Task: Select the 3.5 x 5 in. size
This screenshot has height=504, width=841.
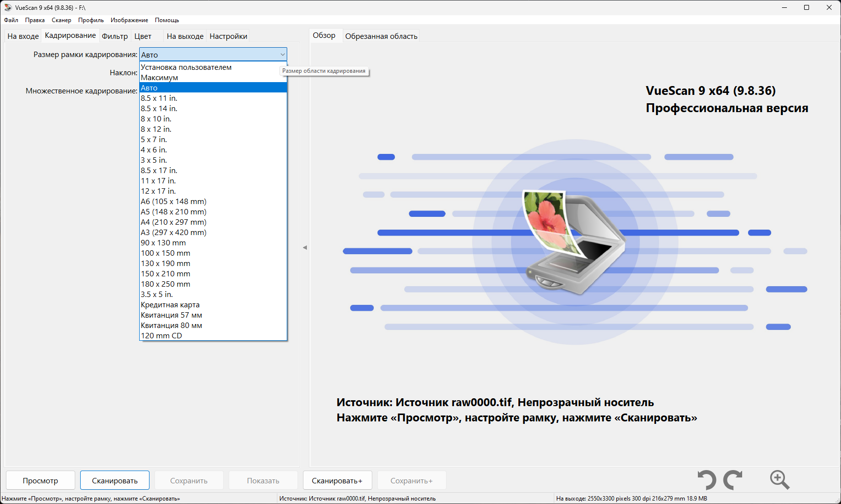Action: pos(213,294)
